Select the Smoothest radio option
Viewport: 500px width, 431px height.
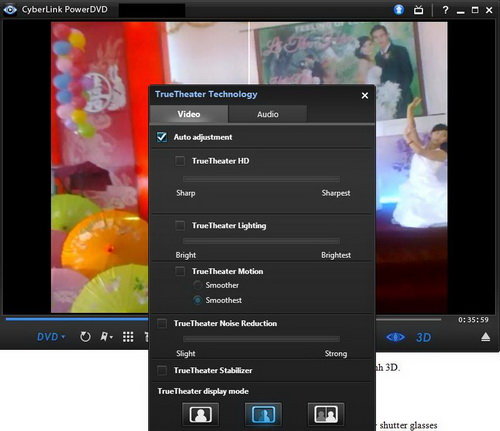[x=197, y=300]
